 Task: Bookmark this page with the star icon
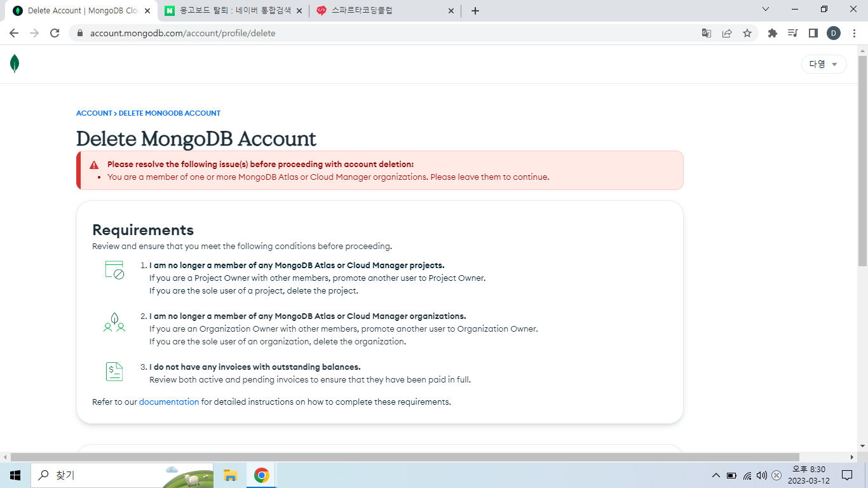coord(747,33)
